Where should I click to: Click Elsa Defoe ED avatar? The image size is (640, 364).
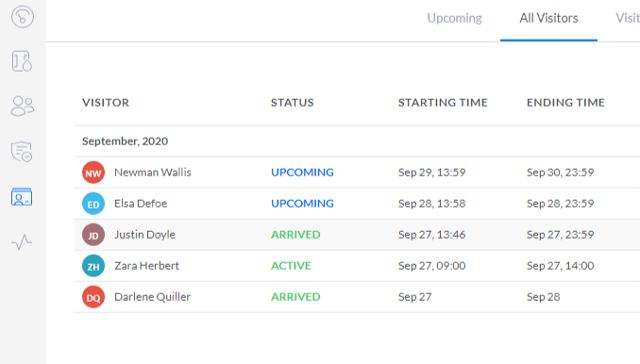(93, 204)
